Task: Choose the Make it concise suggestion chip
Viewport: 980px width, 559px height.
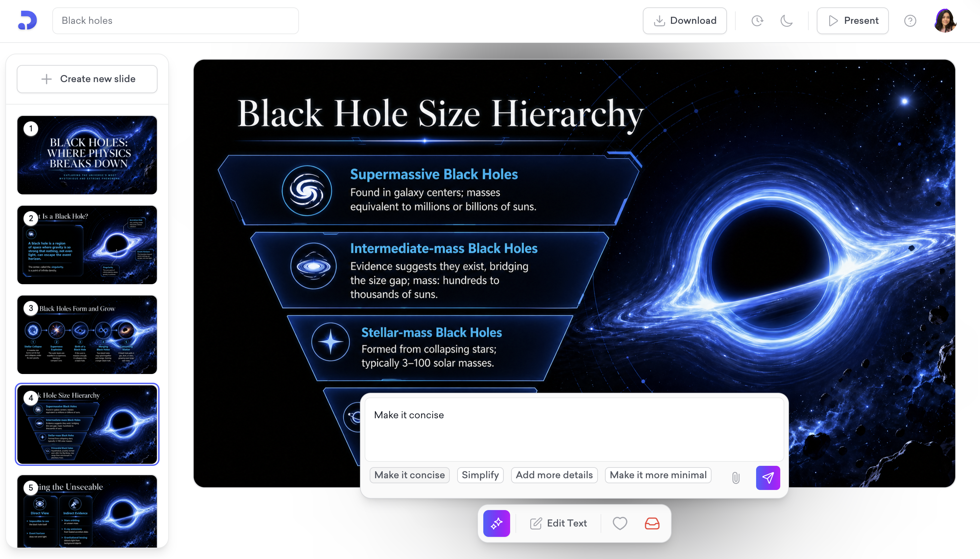Action: click(409, 475)
